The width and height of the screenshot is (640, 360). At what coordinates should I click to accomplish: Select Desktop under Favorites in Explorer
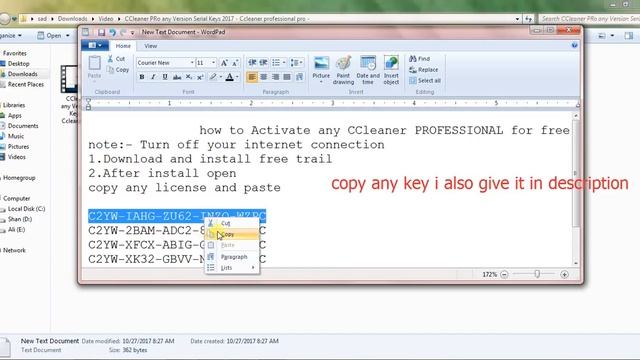18,64
